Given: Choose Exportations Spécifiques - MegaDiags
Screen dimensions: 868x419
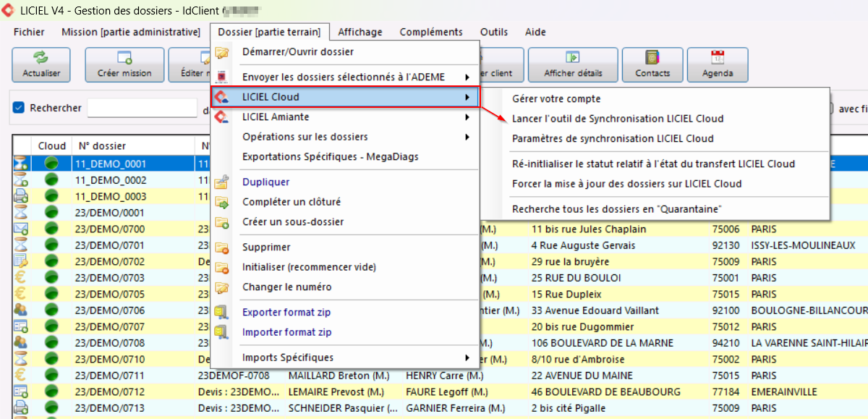Looking at the screenshot, I should click(x=330, y=156).
